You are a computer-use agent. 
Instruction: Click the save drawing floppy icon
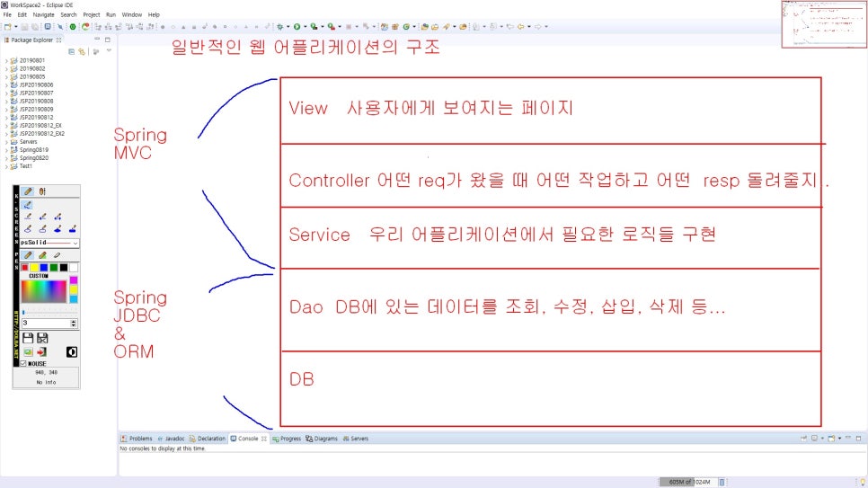tap(28, 338)
